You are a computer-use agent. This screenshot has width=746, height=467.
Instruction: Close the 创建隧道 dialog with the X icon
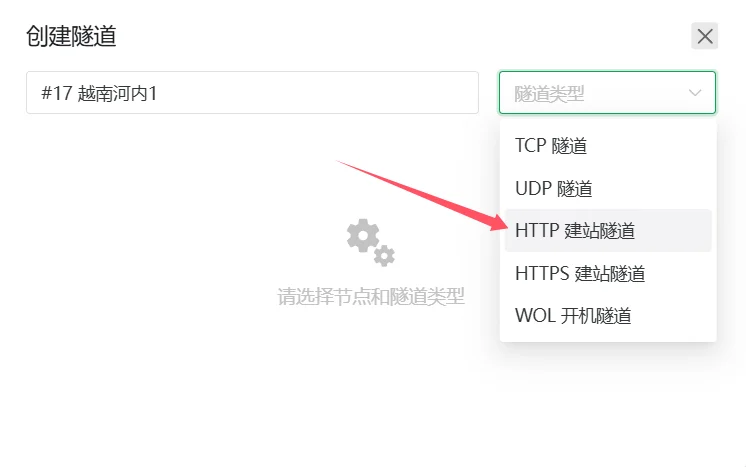pos(704,36)
